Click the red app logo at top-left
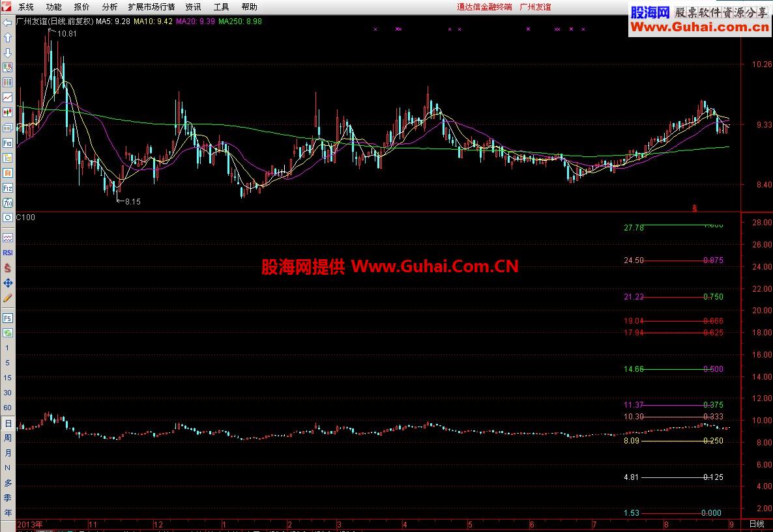 point(7,7)
